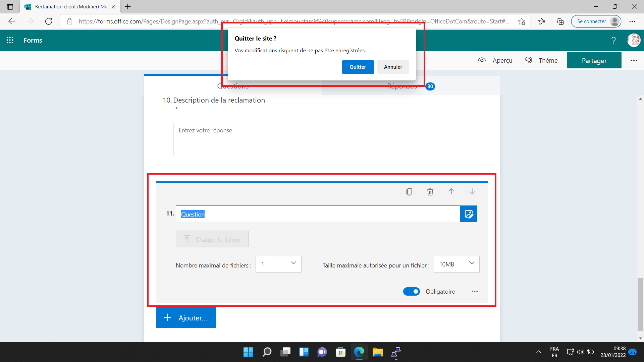Insert media using image icon beside question
The height and width of the screenshot is (362, 644).
coord(469,214)
